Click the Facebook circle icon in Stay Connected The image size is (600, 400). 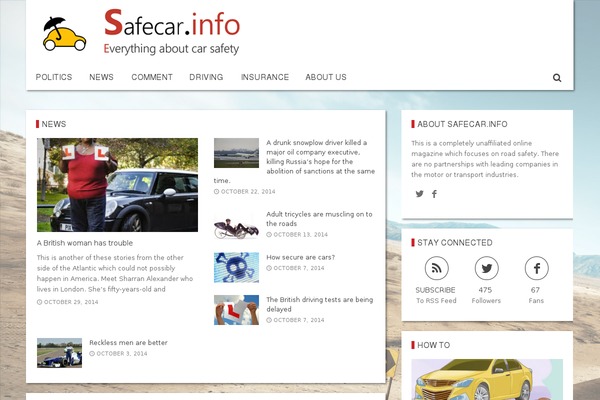[x=536, y=268]
